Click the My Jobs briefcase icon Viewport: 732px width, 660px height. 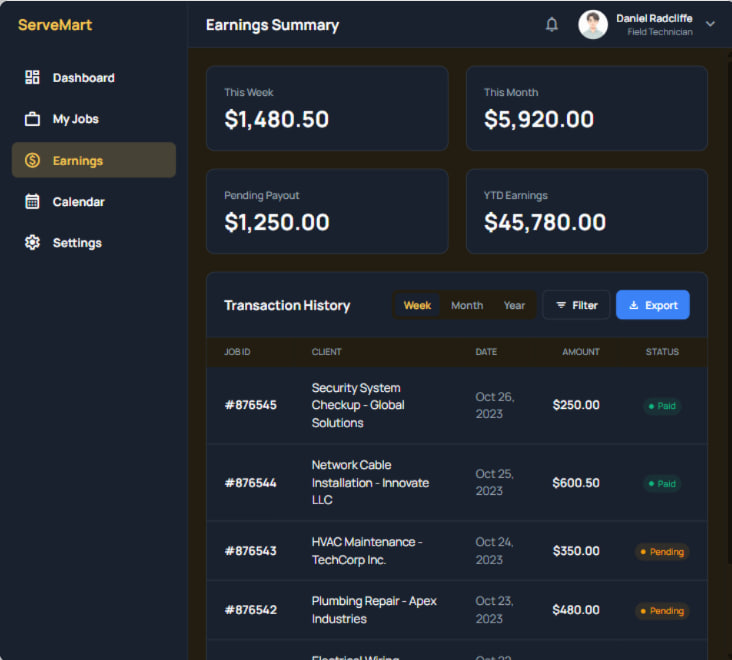coord(32,119)
